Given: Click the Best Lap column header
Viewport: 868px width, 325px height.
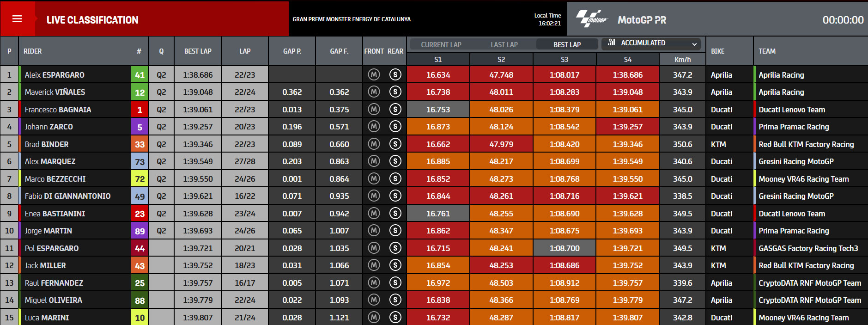Looking at the screenshot, I should 198,51.
